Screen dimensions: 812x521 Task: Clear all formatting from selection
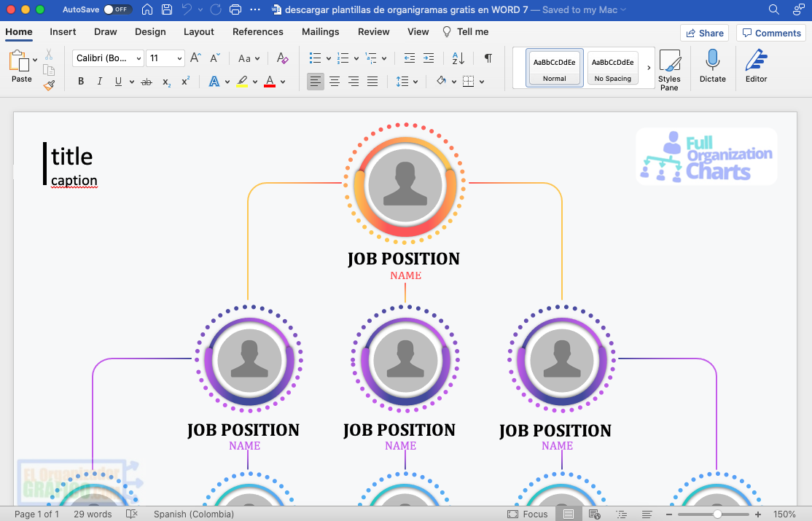282,58
